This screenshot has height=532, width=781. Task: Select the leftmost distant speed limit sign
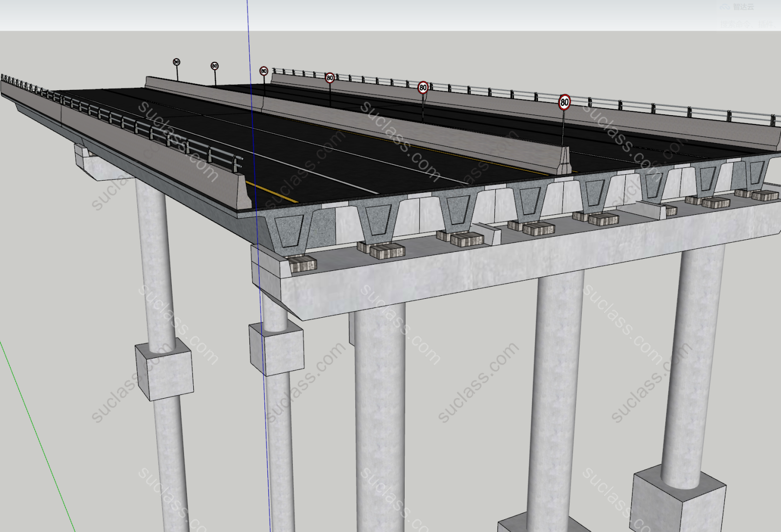click(x=176, y=62)
